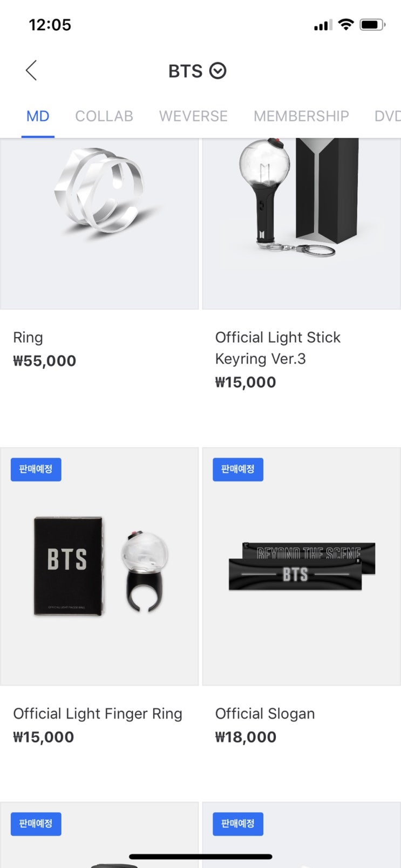Tap 판매예정 badge on Official Slogan item
This screenshot has height=868, width=401.
[238, 469]
